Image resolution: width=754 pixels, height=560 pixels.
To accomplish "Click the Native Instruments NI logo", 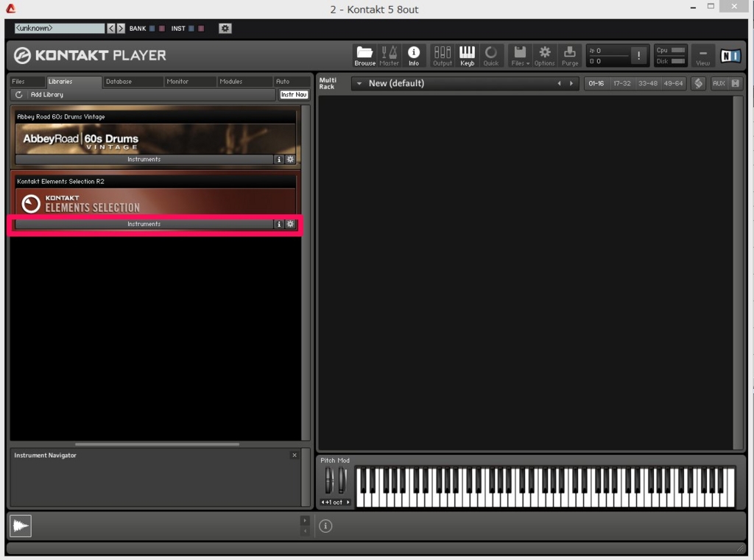I will coord(730,56).
